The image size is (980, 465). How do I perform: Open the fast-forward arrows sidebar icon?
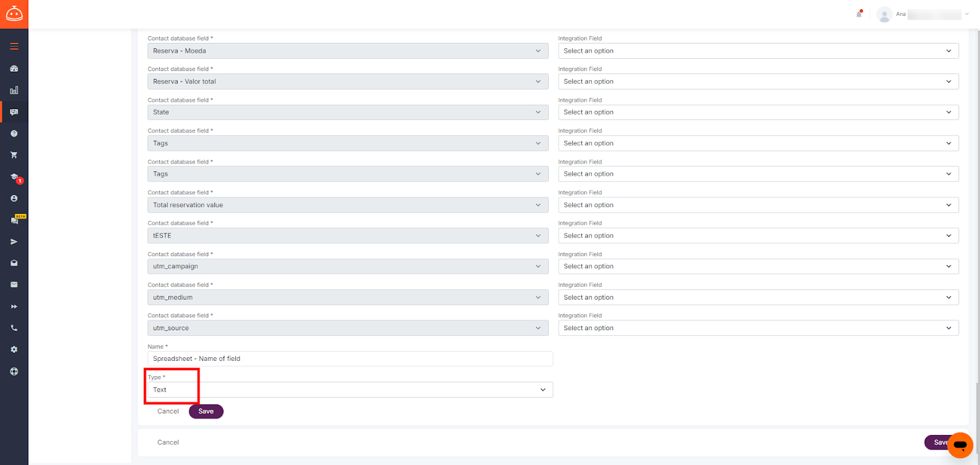coord(14,306)
